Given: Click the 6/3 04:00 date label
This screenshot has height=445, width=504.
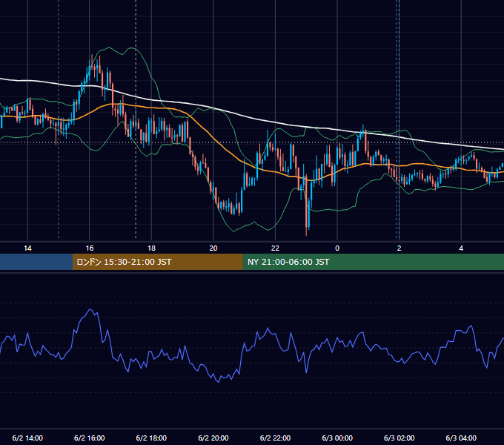Looking at the screenshot, I should [461, 438].
